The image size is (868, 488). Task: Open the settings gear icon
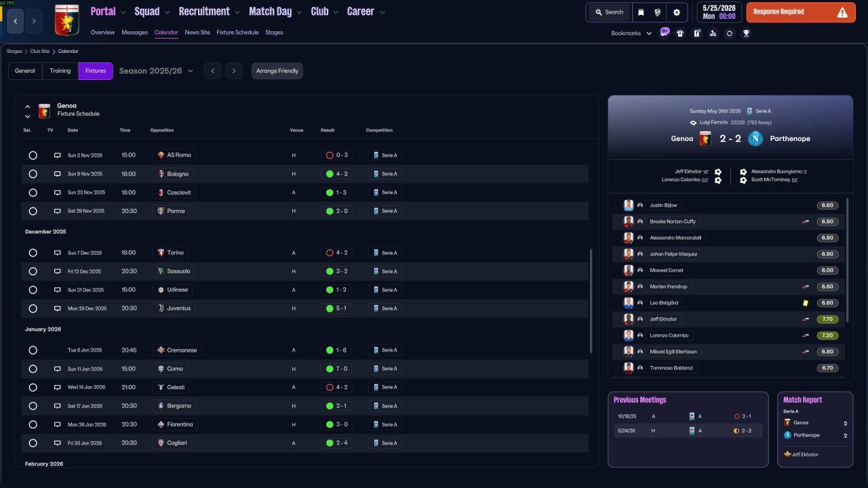click(676, 12)
